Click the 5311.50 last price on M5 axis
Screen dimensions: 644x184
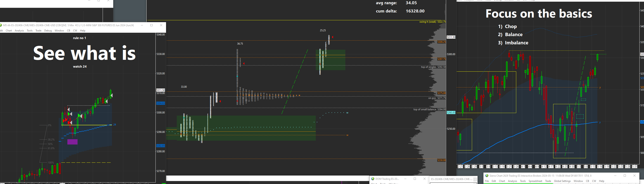click(x=161, y=90)
